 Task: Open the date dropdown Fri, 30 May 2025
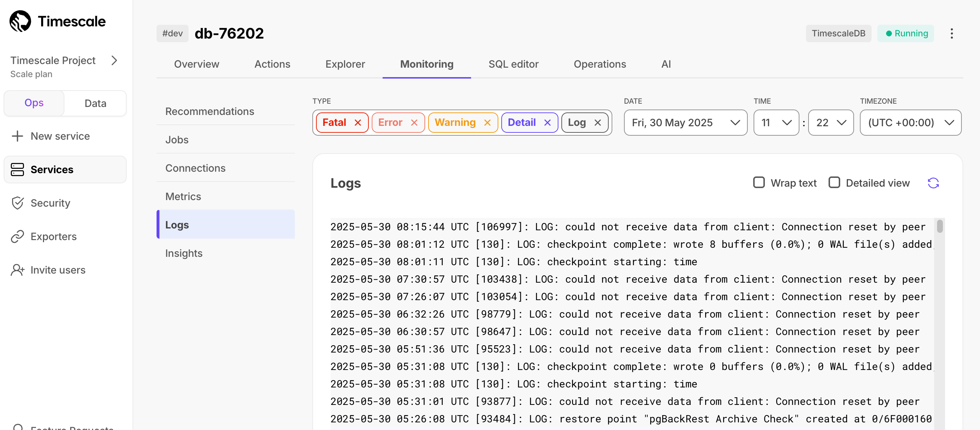[x=685, y=123]
